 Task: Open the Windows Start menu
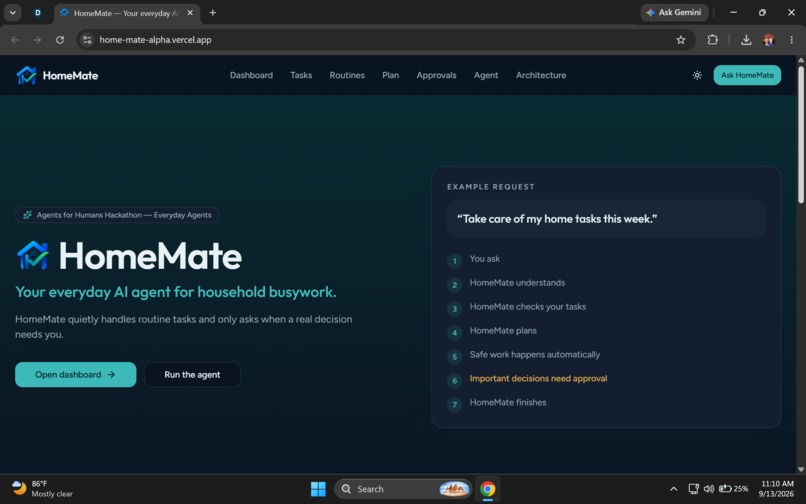pos(318,489)
